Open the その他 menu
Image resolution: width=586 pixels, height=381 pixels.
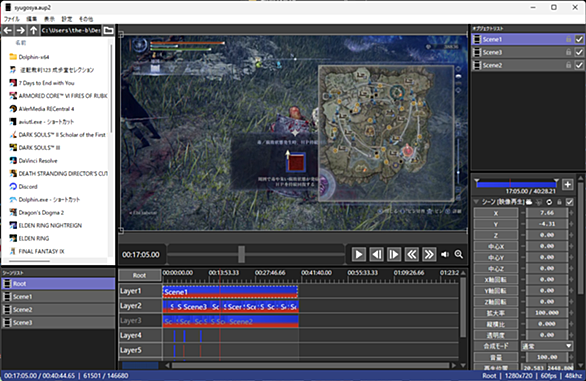pyautogui.click(x=86, y=19)
